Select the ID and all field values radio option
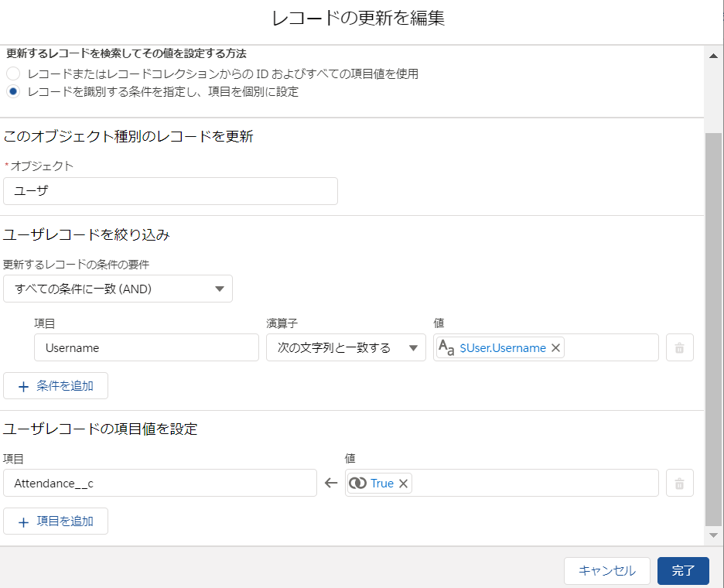Screen dimensions: 724x588 point(12,73)
